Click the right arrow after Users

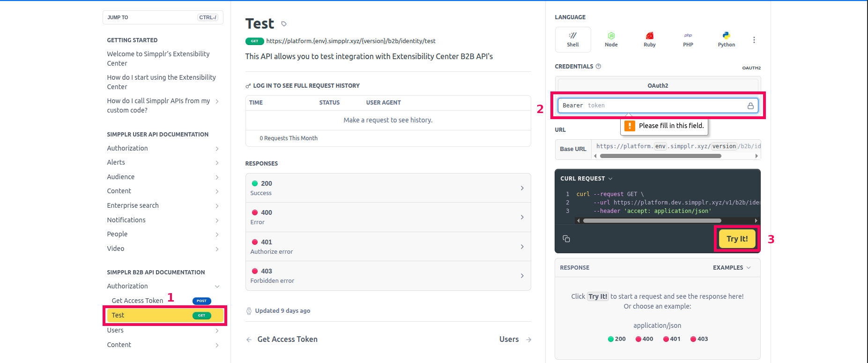(528, 340)
